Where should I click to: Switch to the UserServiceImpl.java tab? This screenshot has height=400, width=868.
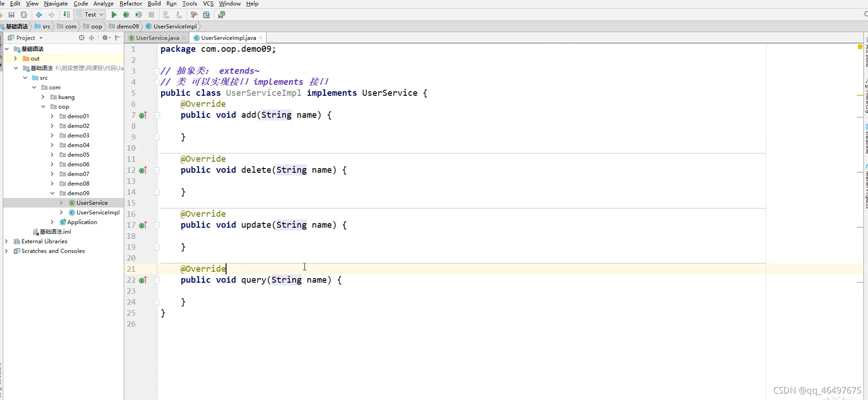tap(228, 38)
